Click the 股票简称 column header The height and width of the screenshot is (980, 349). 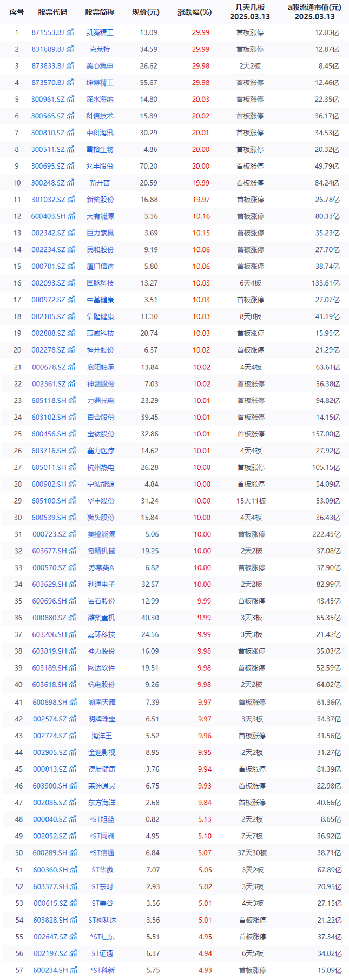[100, 12]
